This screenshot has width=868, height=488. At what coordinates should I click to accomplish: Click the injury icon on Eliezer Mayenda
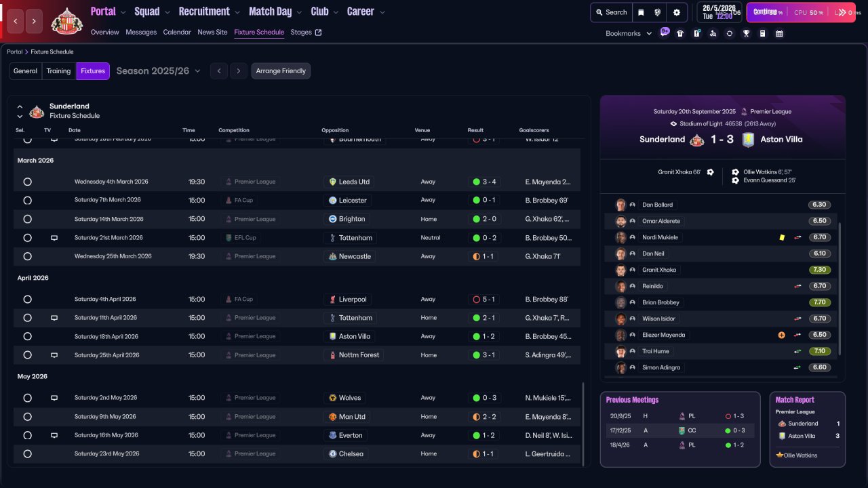point(782,335)
